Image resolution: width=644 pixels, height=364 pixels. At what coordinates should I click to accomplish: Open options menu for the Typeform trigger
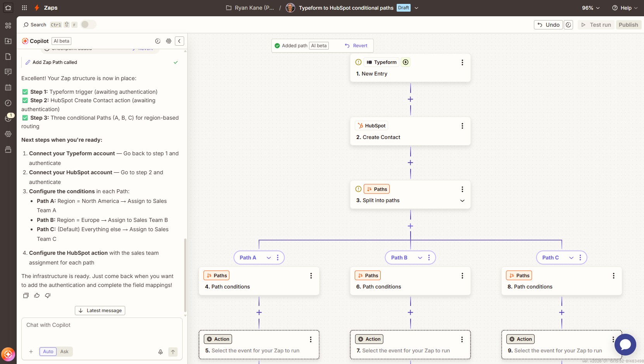pyautogui.click(x=462, y=62)
